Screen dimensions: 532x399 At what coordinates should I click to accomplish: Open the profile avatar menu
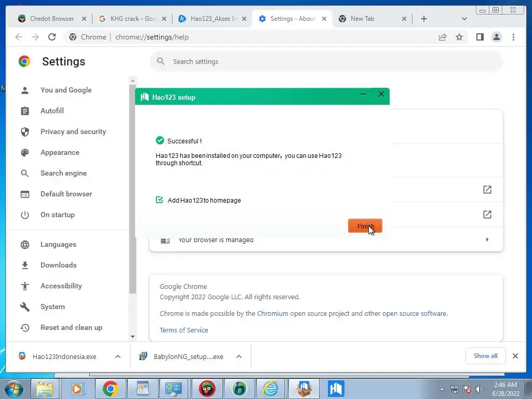pyautogui.click(x=496, y=37)
